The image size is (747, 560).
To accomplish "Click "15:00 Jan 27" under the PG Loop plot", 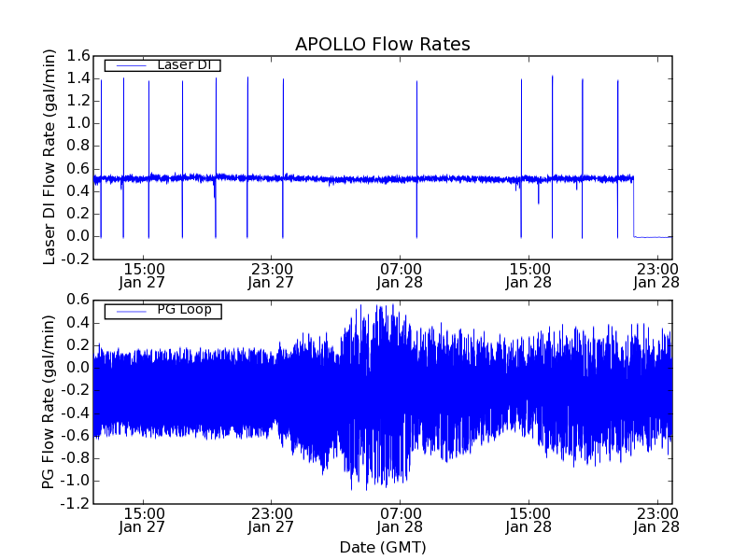I will (x=143, y=521).
